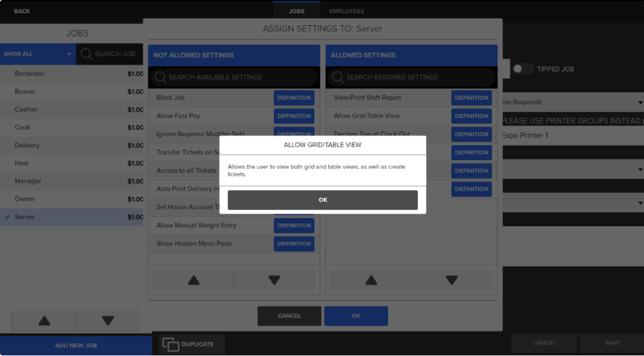Screen dimensions: 644x356
Task: Click Definition button for Blind Job
Action: pyautogui.click(x=294, y=98)
